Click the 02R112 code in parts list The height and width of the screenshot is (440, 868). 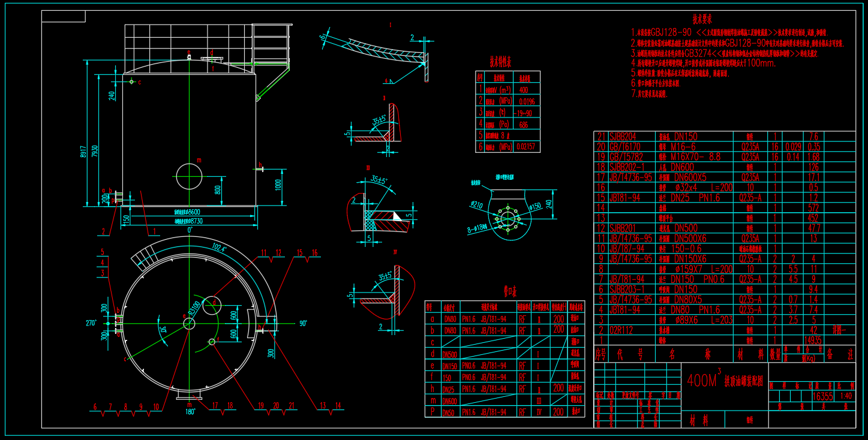(621, 330)
